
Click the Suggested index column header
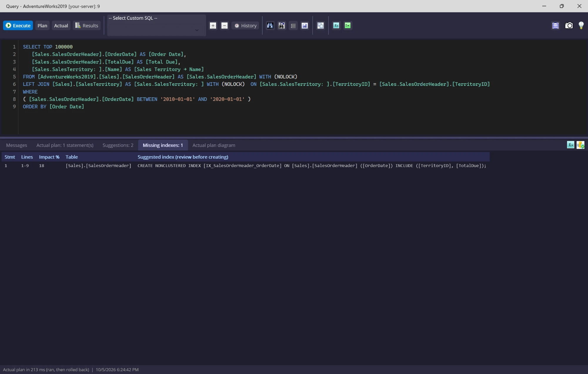pyautogui.click(x=183, y=157)
